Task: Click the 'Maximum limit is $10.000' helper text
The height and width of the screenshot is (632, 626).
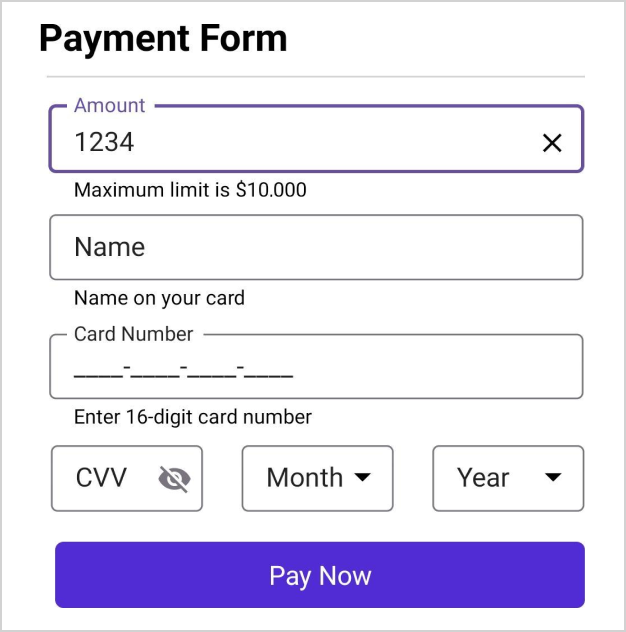Action: (190, 189)
